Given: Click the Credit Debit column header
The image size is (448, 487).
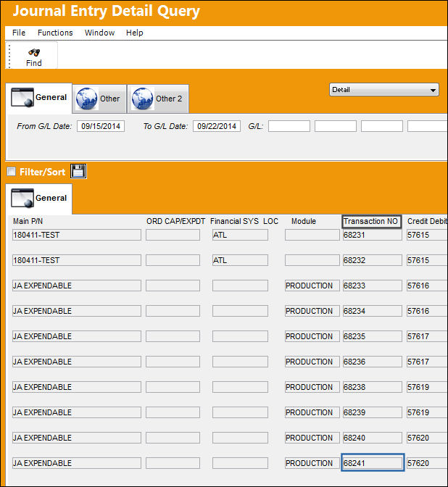Looking at the screenshot, I should [x=428, y=222].
